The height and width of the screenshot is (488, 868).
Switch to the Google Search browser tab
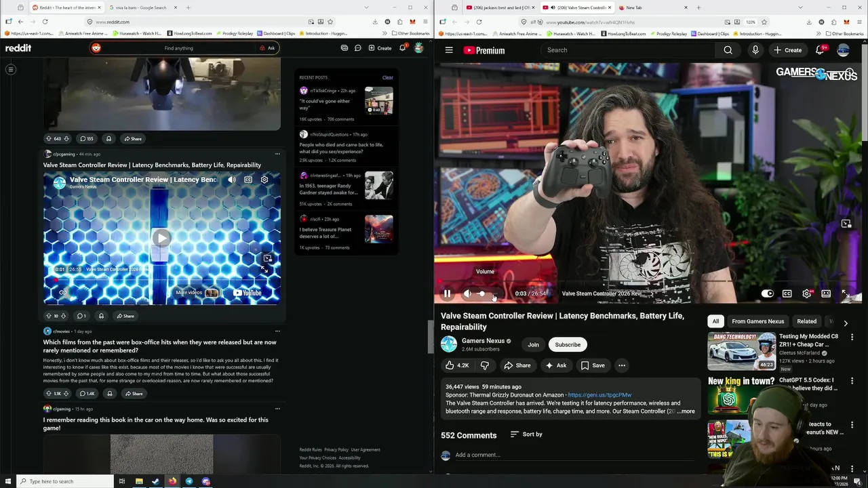(141, 7)
